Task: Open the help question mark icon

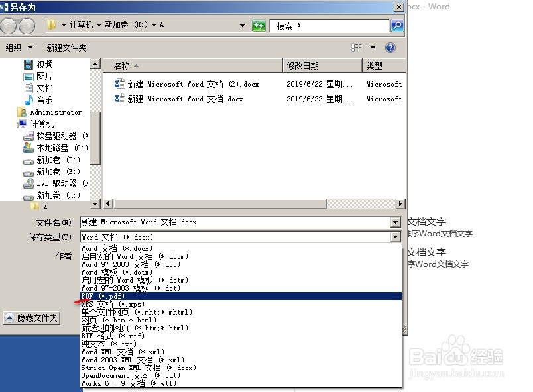Action: click(x=390, y=48)
